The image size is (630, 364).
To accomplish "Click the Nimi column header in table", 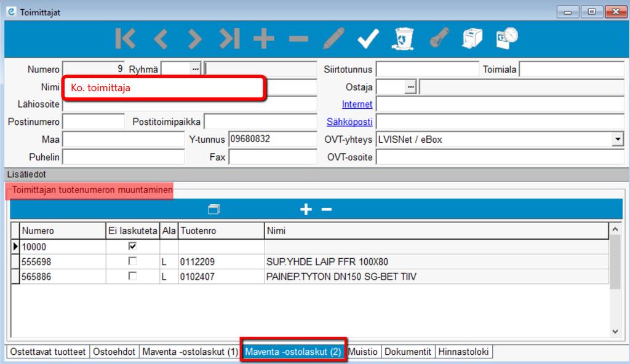I will pyautogui.click(x=436, y=231).
